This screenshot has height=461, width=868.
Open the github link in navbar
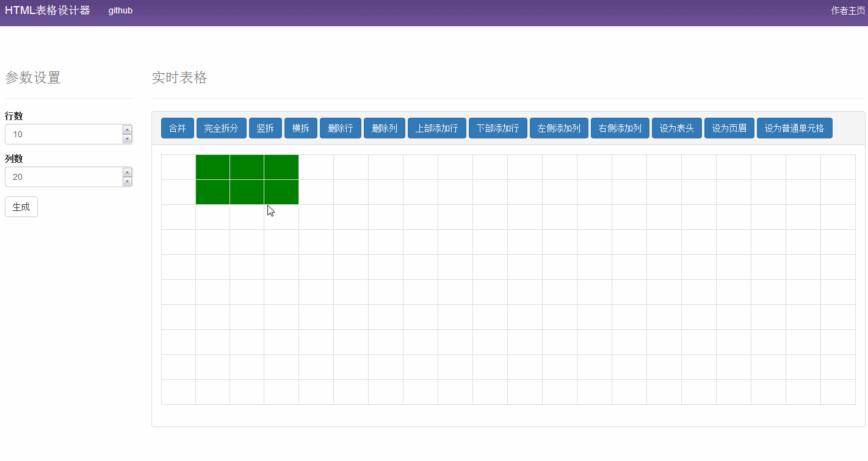[x=120, y=10]
